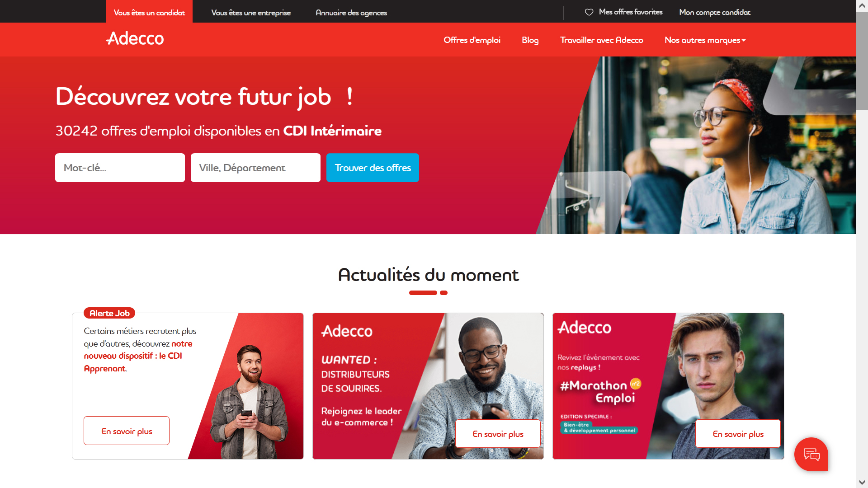The width and height of the screenshot is (868, 488).
Task: Open Mon compte candidat
Action: [x=715, y=12]
